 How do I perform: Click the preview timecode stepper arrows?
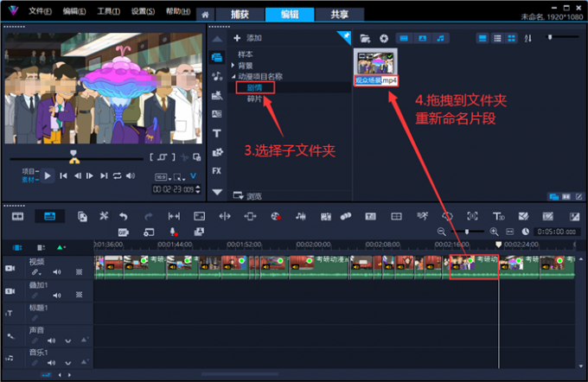[x=198, y=189]
